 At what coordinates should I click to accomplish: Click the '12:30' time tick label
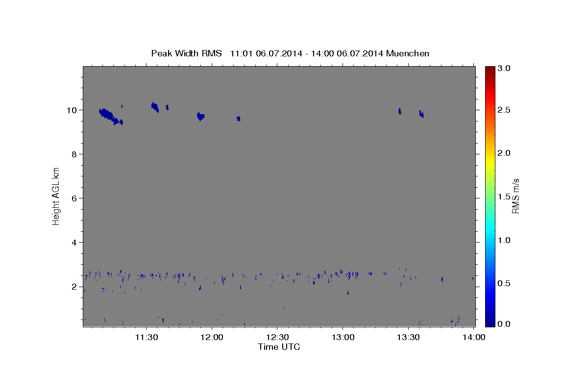277,338
